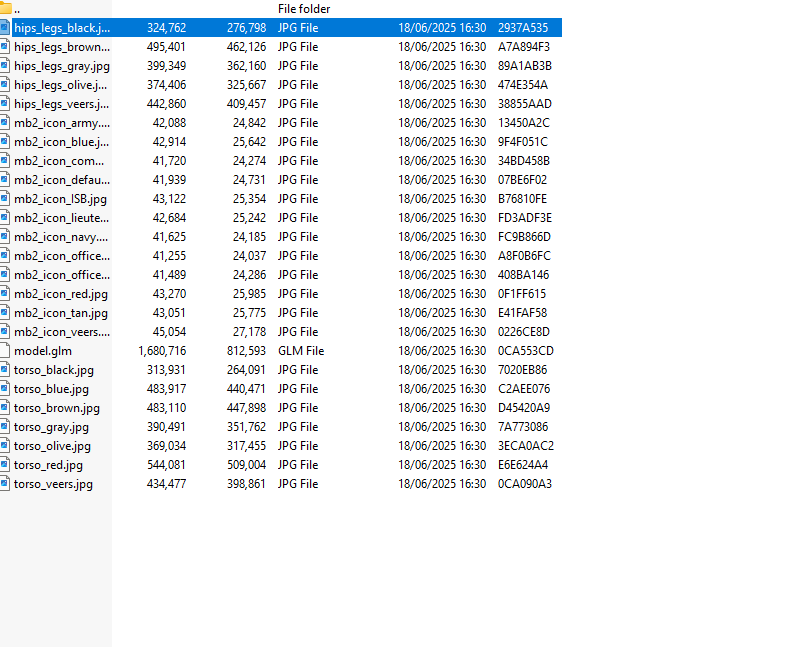Image resolution: width=786 pixels, height=647 pixels.
Task: Click the icon beside hips_legs_olive file
Action: point(5,85)
